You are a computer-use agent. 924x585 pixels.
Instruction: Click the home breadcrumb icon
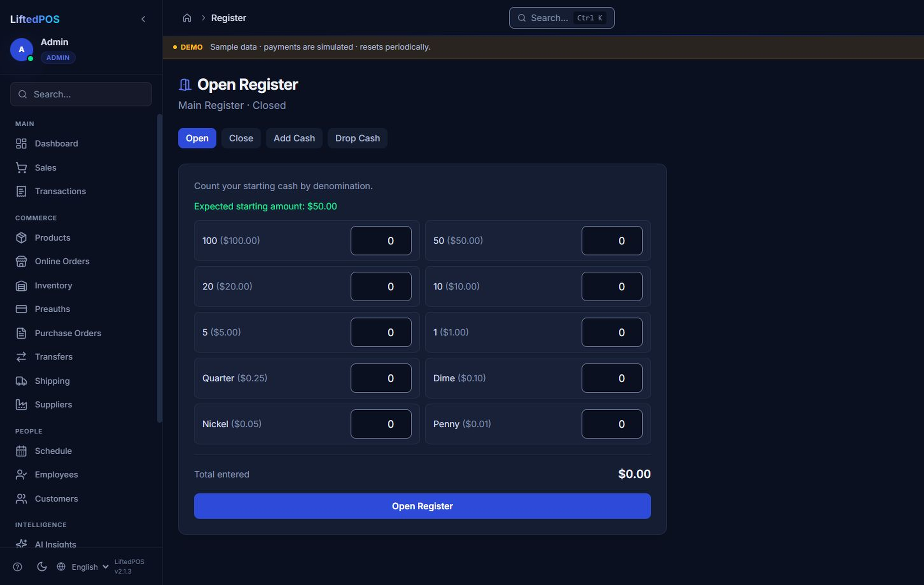coord(187,18)
